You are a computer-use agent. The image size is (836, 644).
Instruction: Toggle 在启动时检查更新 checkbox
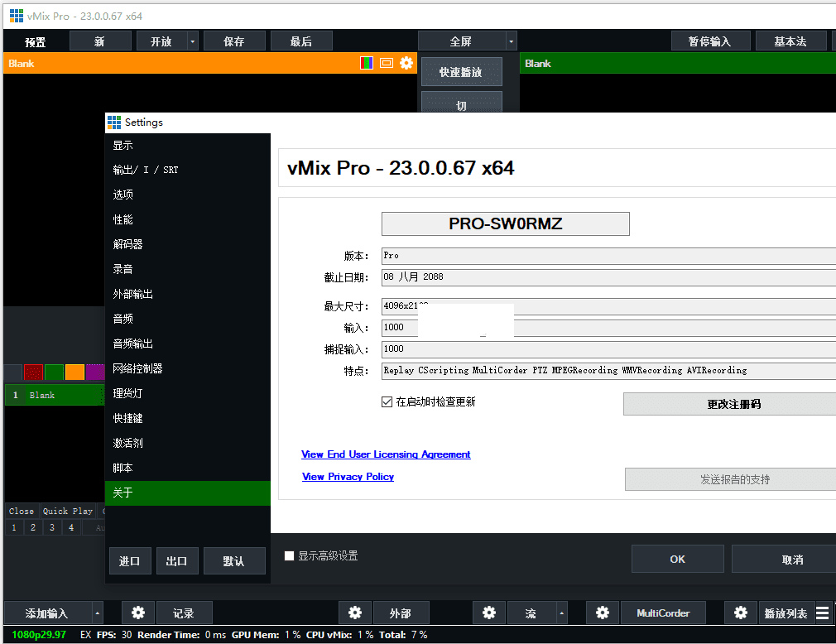point(387,402)
